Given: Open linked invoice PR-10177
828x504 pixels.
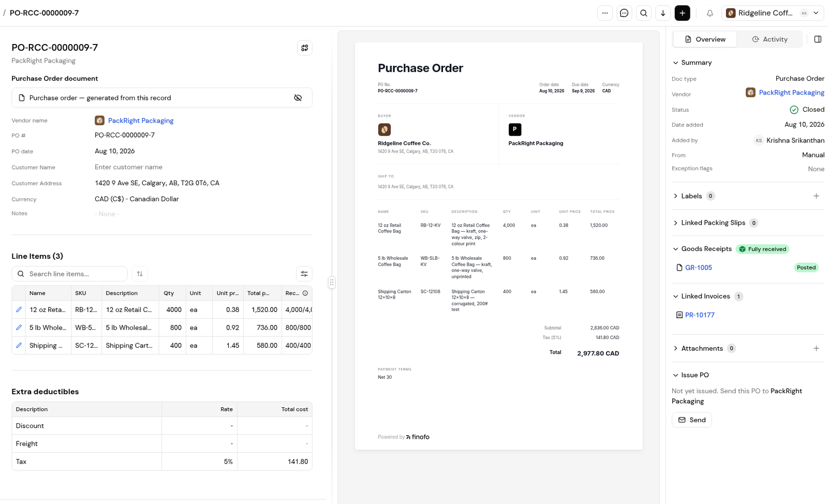Looking at the screenshot, I should (700, 315).
